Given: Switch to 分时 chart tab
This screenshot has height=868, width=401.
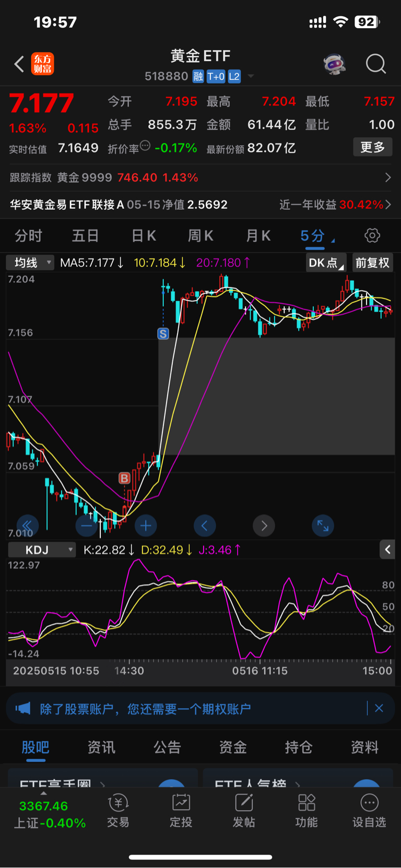Looking at the screenshot, I should coord(28,236).
